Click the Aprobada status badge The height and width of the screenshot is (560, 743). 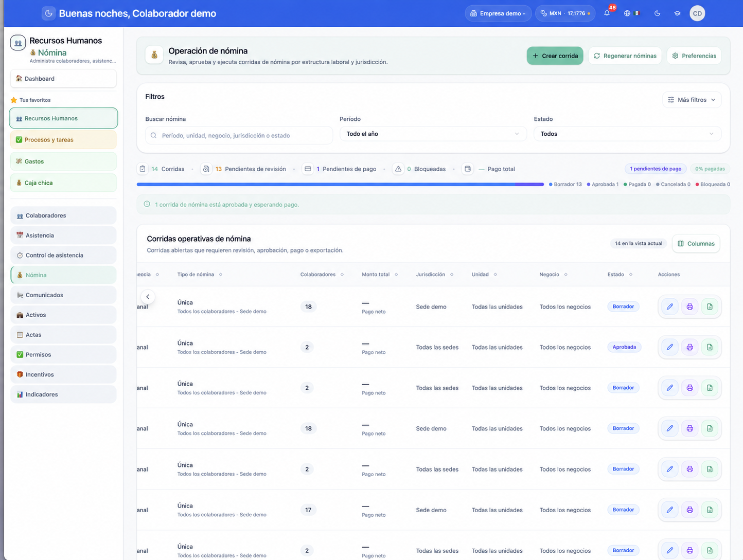coord(624,347)
